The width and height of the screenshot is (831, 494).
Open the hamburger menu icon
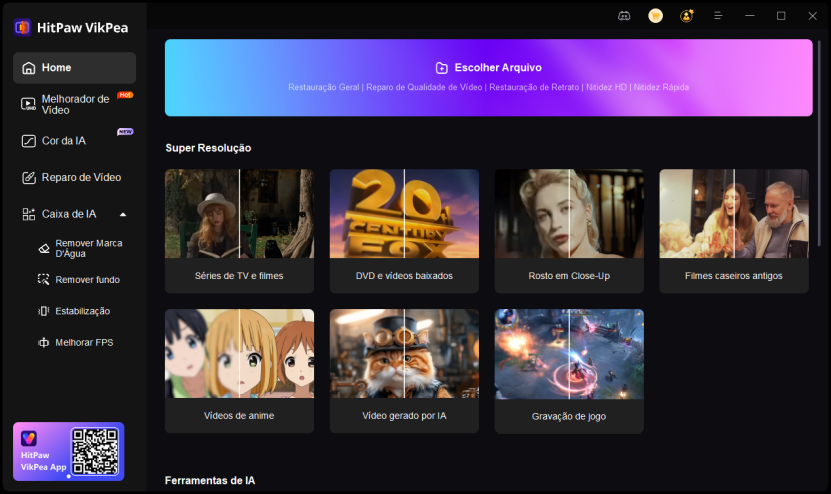718,16
